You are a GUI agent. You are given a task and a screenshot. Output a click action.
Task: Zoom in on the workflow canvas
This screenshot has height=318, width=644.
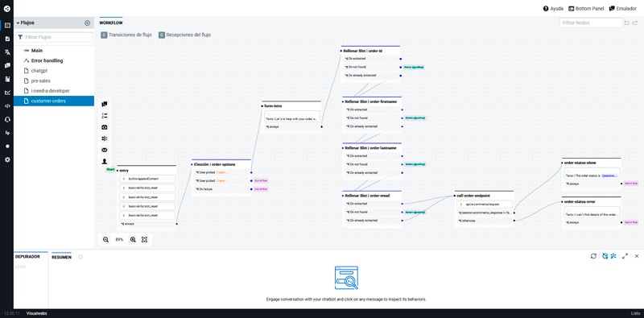pos(133,240)
